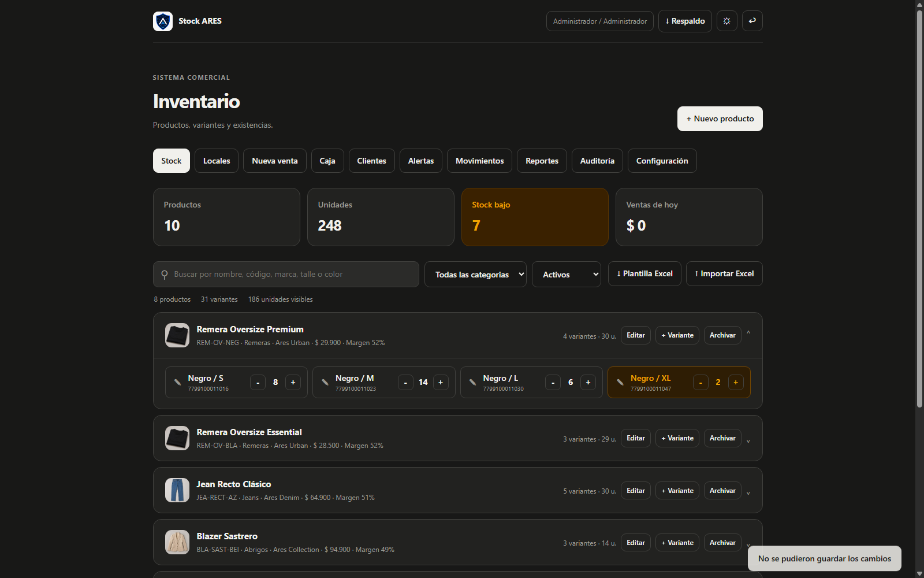Collapse Remera Oversize Premium variants

pyautogui.click(x=748, y=334)
